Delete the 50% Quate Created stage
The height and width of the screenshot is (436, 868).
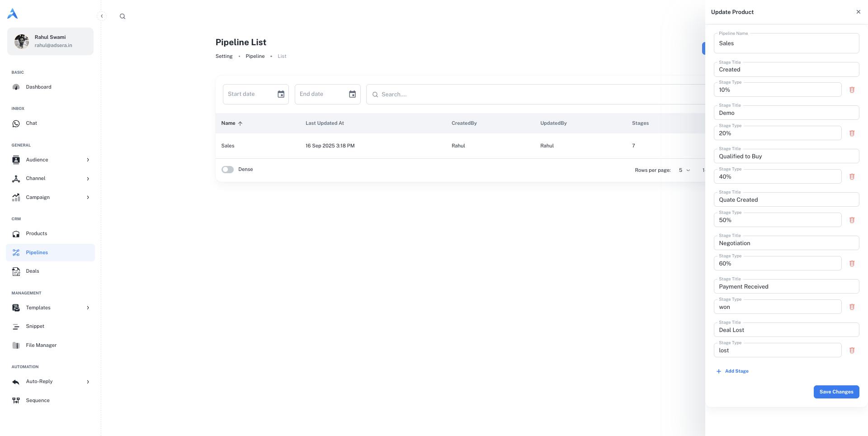tap(852, 220)
